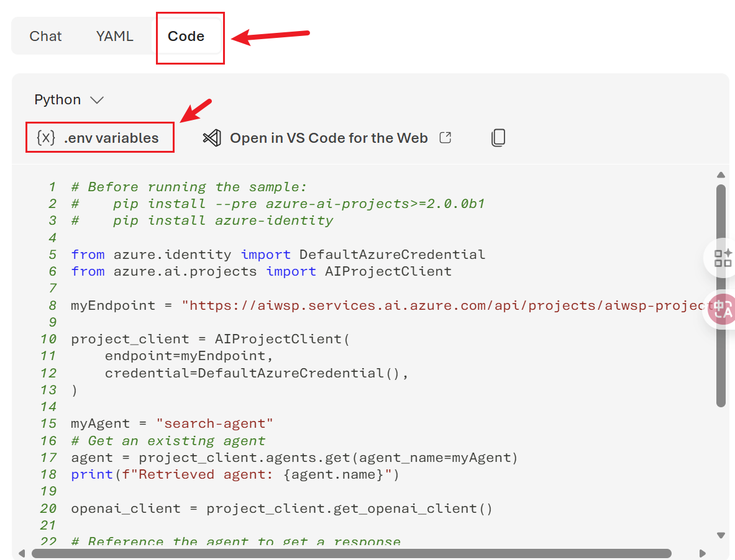Click the "search-agent" string in the code
This screenshot has width=735, height=560.
pyautogui.click(x=214, y=423)
